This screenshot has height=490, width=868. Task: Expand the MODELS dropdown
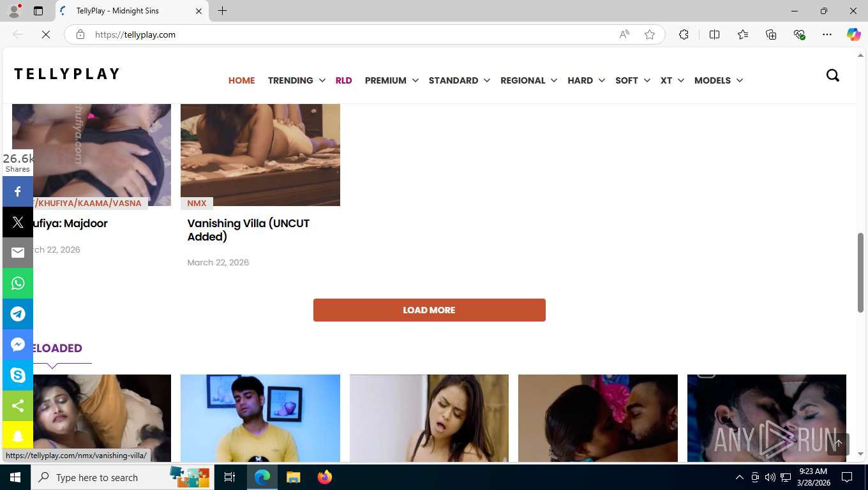[739, 80]
